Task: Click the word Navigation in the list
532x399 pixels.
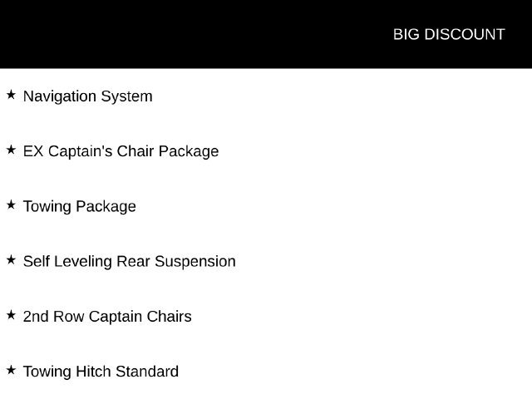Action: [60, 96]
